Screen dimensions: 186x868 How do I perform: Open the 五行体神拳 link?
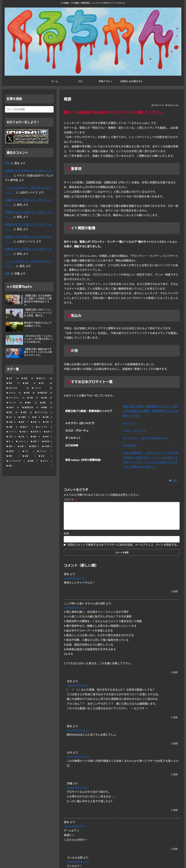tap(130, 445)
